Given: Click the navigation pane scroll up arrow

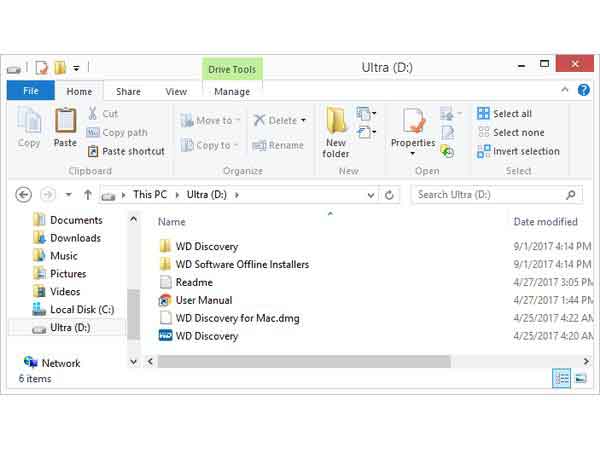Looking at the screenshot, I should (133, 219).
